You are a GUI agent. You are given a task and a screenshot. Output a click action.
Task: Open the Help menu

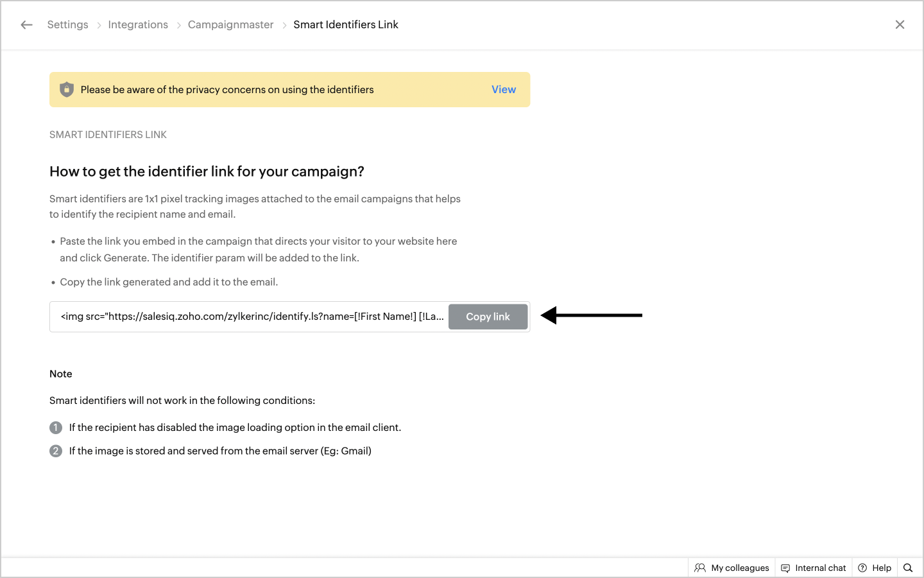(875, 568)
